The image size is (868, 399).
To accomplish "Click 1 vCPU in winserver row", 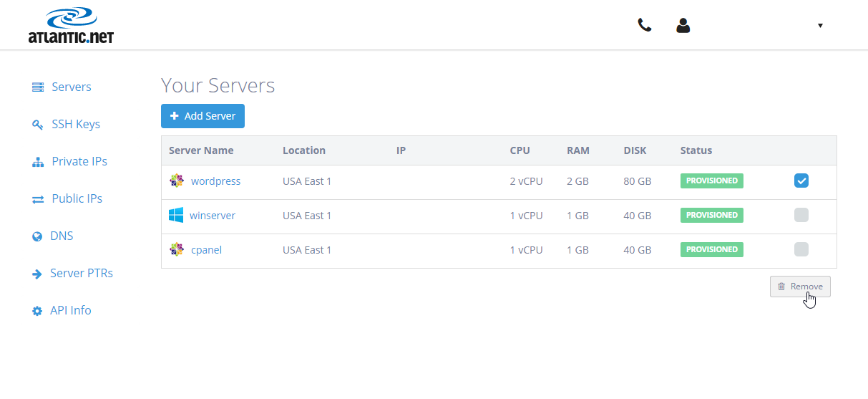I will [x=527, y=216].
